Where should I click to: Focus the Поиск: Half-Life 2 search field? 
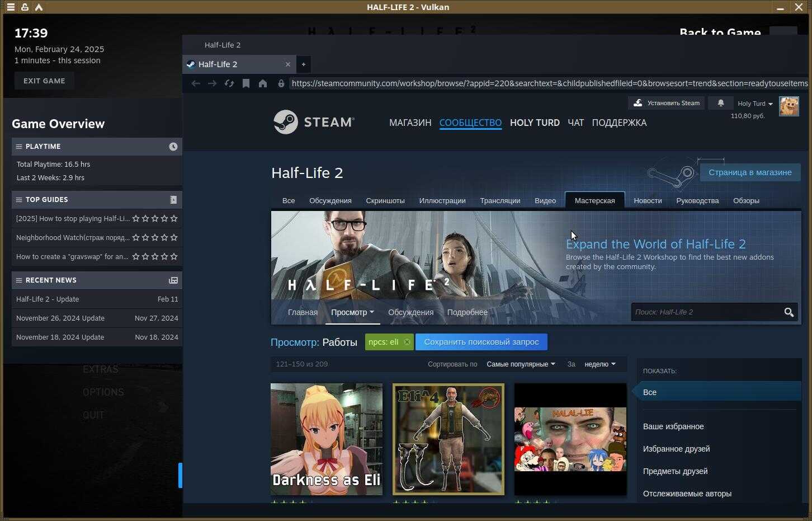706,312
